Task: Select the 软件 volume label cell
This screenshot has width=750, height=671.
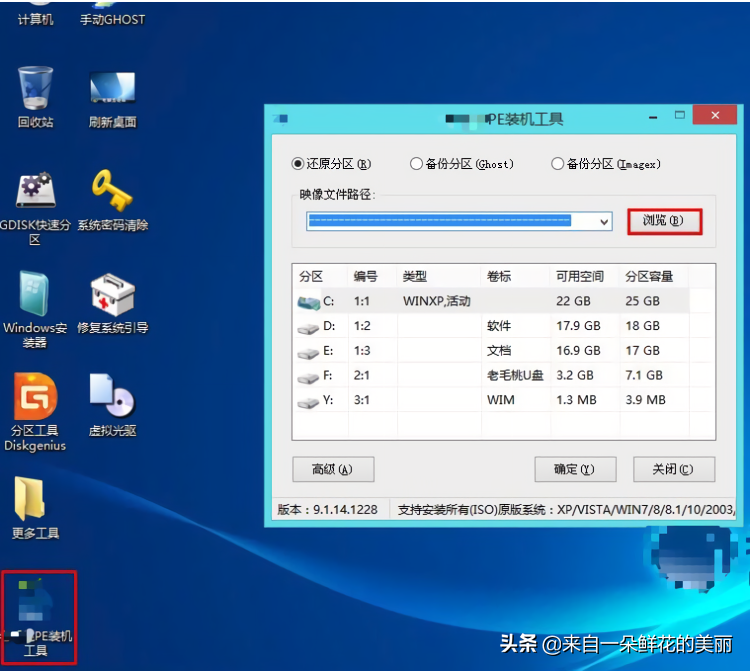Action: (x=499, y=326)
